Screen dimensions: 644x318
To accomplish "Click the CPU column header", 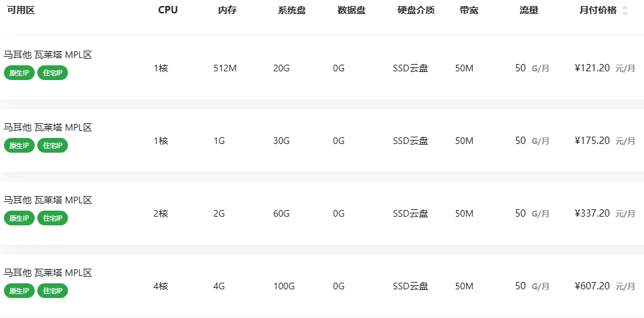I will click(x=168, y=10).
